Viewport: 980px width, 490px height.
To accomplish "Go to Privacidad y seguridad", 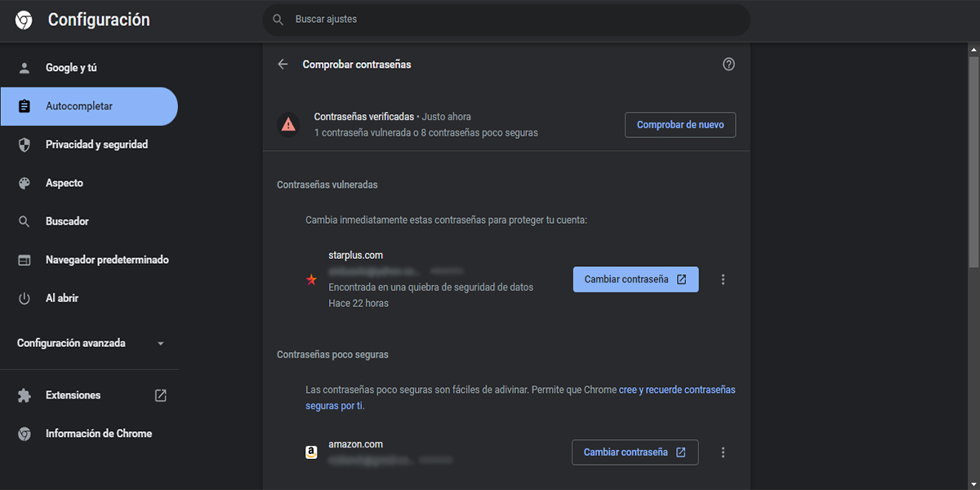I will 96,145.
